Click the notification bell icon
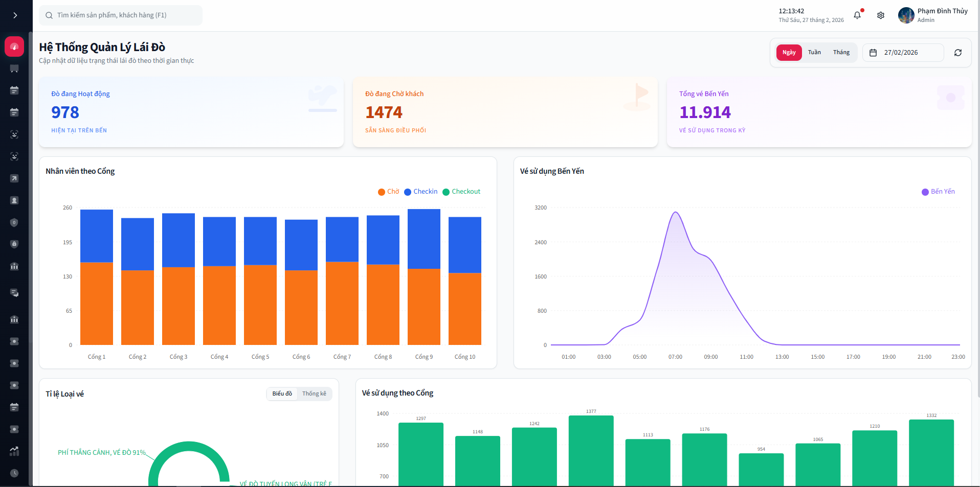The height and width of the screenshot is (487, 980). coord(857,15)
